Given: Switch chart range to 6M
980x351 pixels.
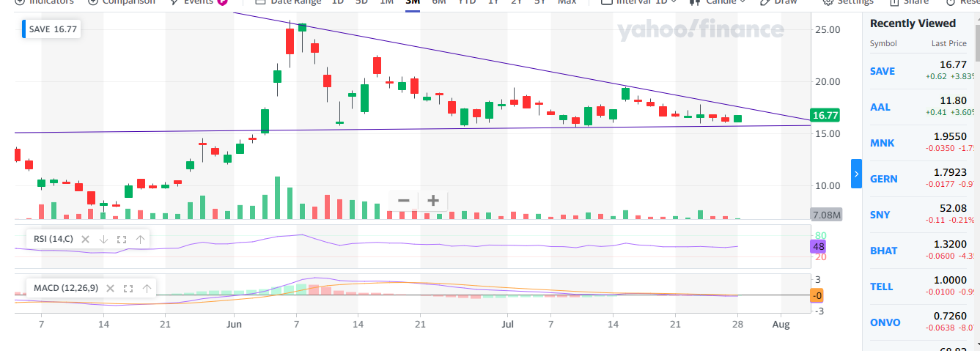Looking at the screenshot, I should 438,2.
